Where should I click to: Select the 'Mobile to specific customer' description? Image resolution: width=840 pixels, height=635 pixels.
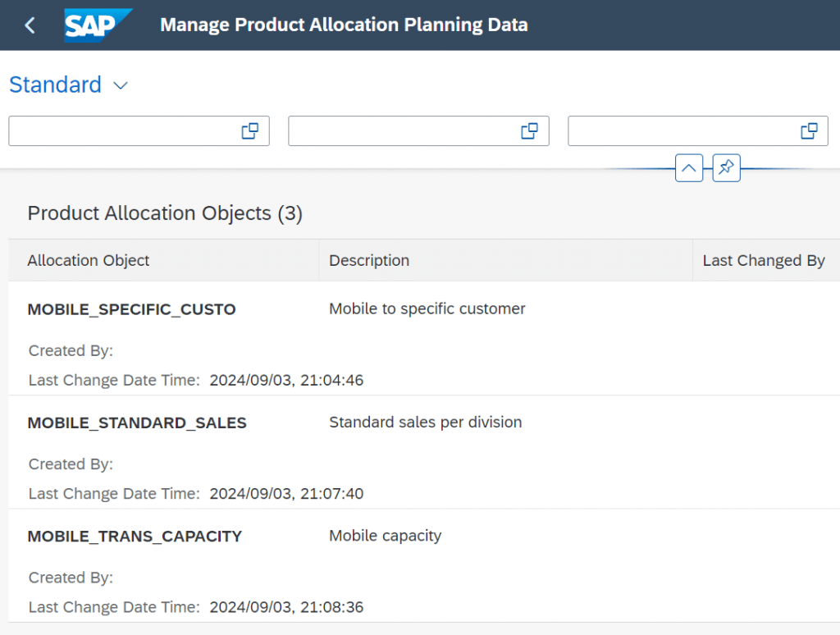427,308
